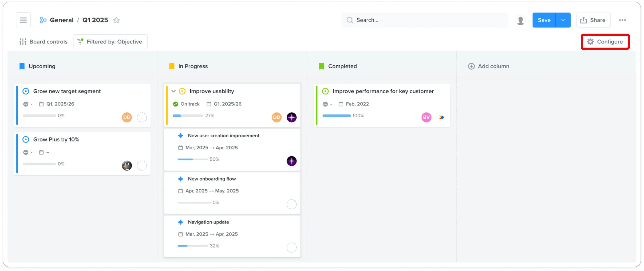The image size is (644, 271).
Task: Open Configure settings
Action: tap(605, 42)
